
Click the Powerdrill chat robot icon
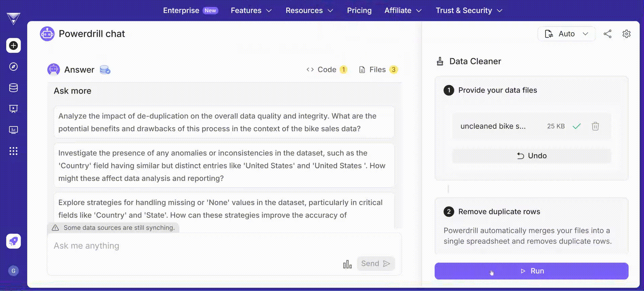click(x=47, y=34)
